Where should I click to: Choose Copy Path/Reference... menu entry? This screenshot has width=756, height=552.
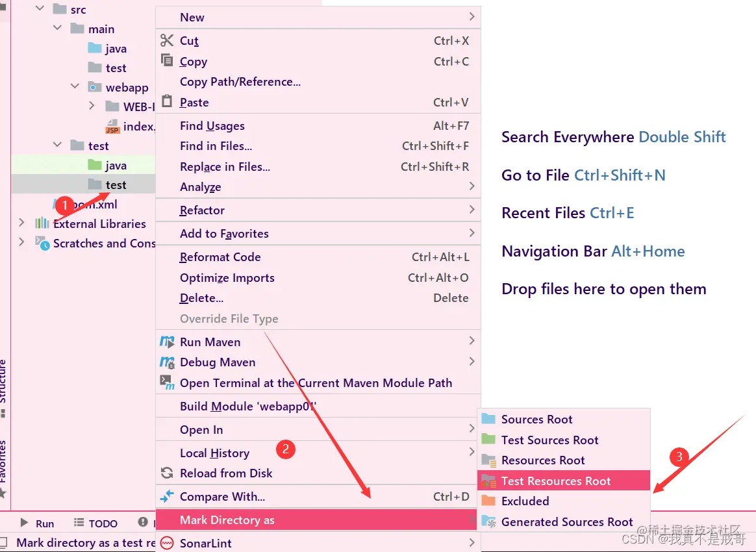pos(318,82)
